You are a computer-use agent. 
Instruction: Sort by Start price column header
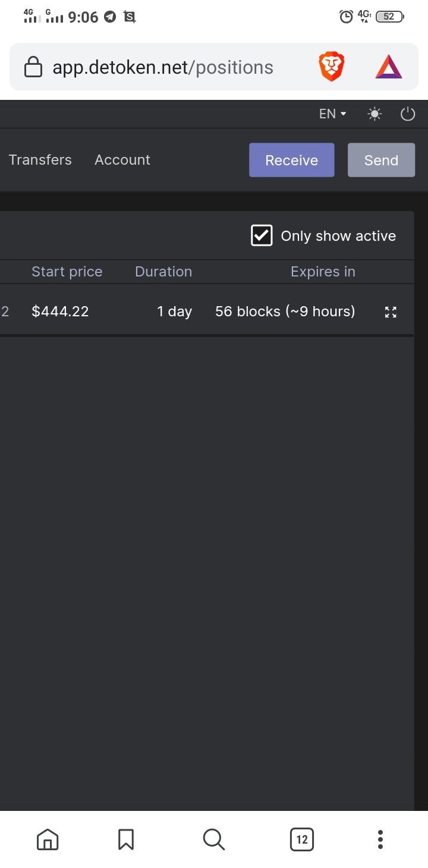(x=67, y=272)
